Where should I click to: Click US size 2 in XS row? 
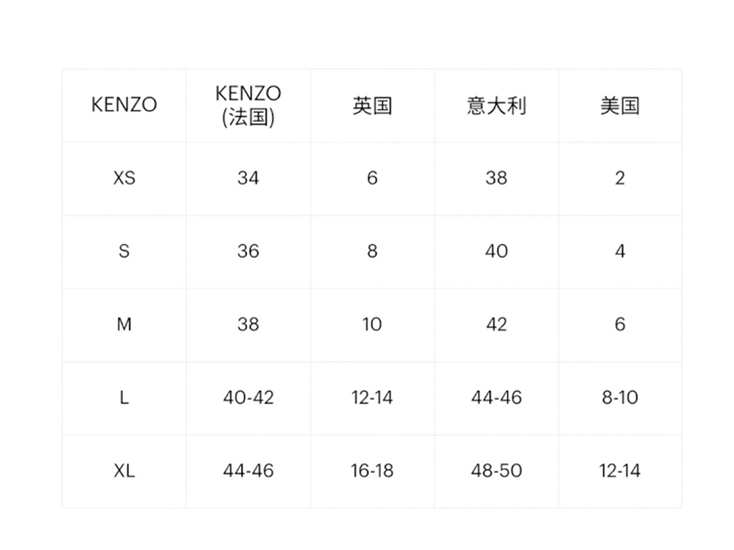[x=620, y=178]
